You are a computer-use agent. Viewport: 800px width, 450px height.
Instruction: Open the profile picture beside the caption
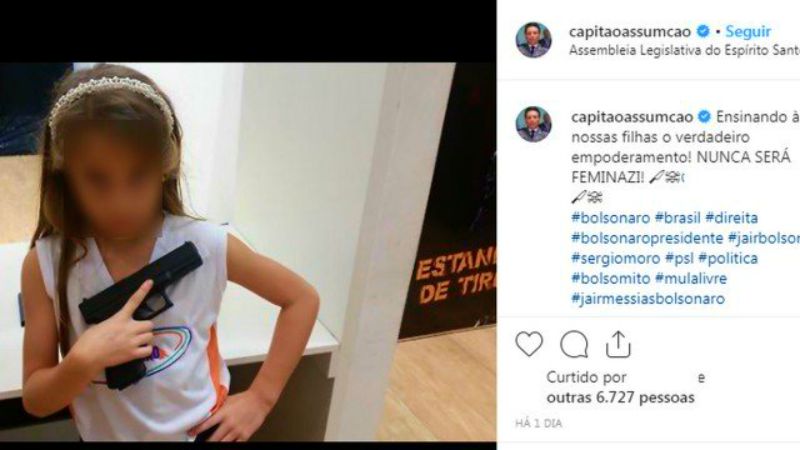click(x=534, y=124)
